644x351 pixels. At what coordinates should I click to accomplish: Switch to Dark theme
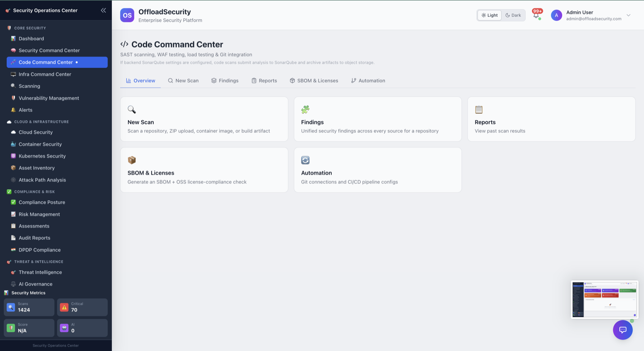(513, 15)
